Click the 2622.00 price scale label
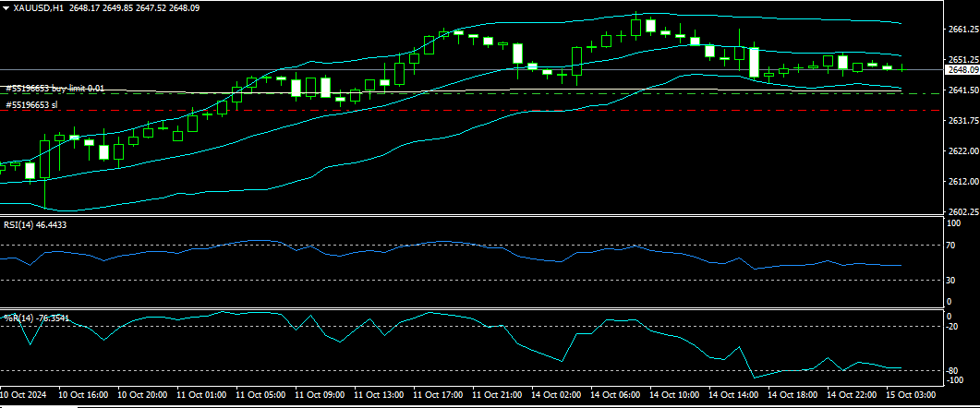The image size is (980, 408). point(962,150)
